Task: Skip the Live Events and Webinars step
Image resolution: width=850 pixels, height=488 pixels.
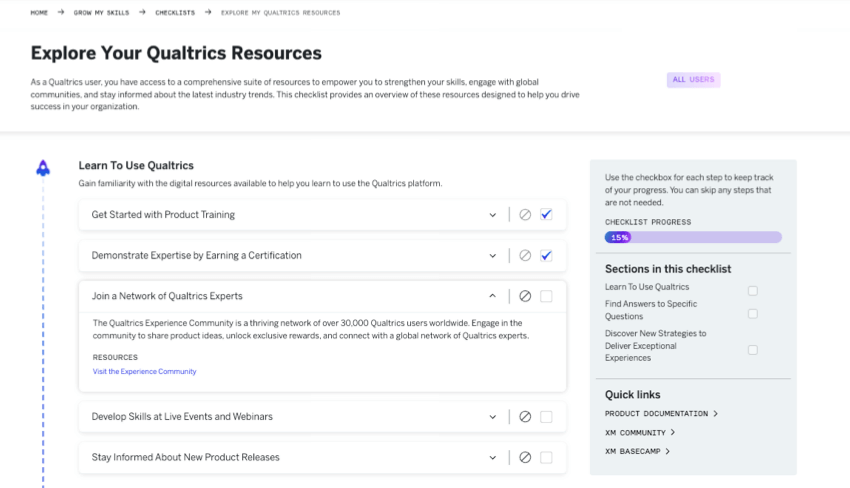Action: (x=525, y=417)
